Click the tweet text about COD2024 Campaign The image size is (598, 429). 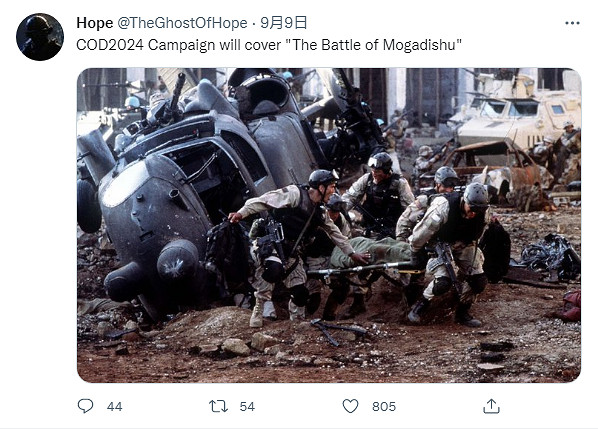(269, 45)
